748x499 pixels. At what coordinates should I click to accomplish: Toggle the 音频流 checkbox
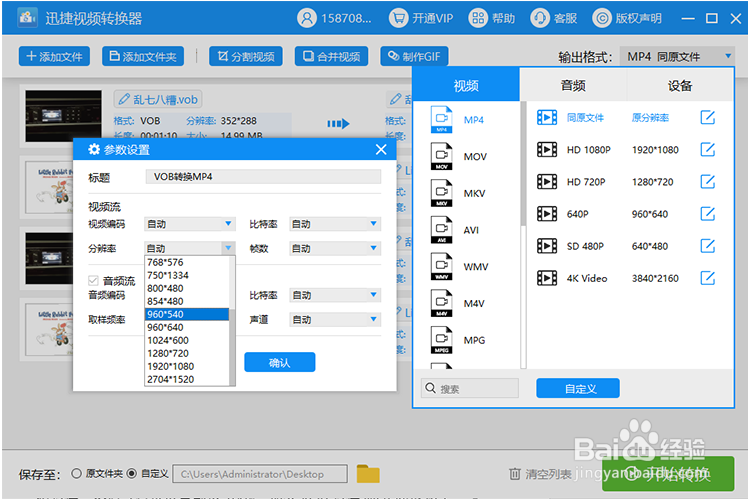[x=94, y=281]
